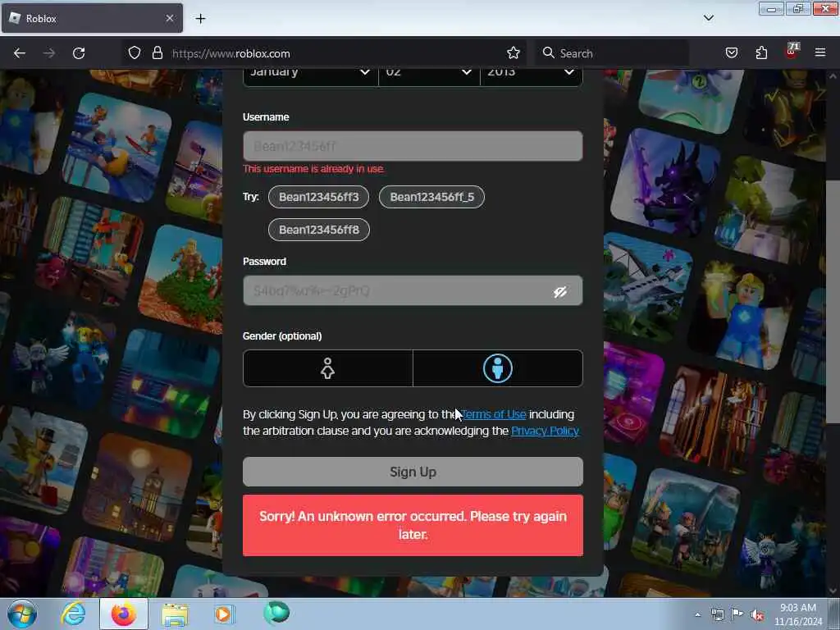Image resolution: width=840 pixels, height=630 pixels.
Task: Open the Firefox hamburger menu
Action: pyautogui.click(x=820, y=52)
